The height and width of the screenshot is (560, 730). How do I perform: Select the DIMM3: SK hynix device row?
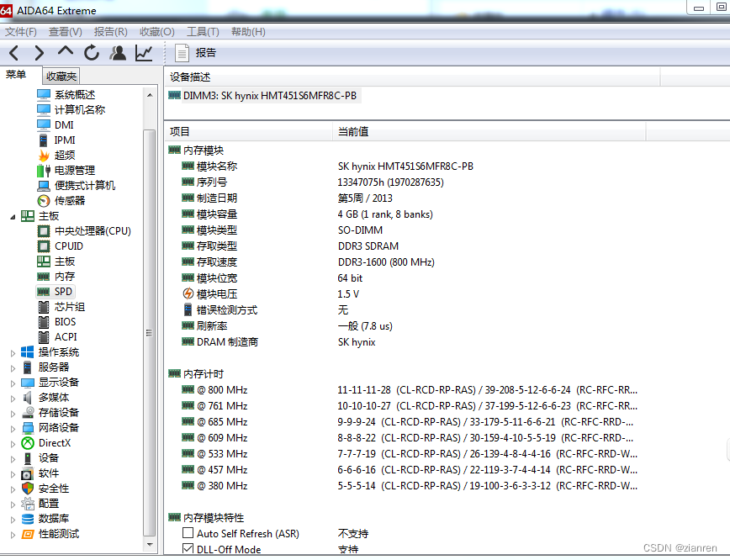click(263, 95)
